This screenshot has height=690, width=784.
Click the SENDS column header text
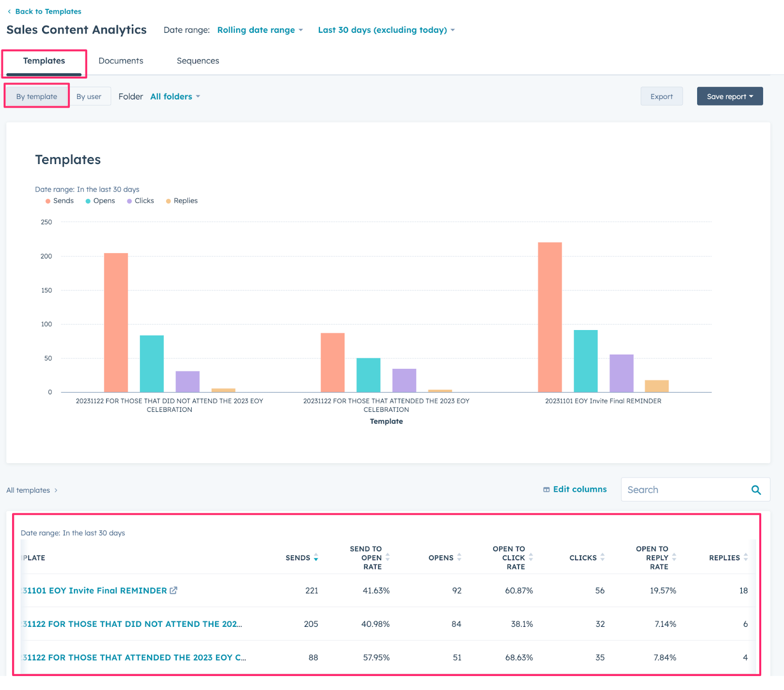[x=298, y=558]
